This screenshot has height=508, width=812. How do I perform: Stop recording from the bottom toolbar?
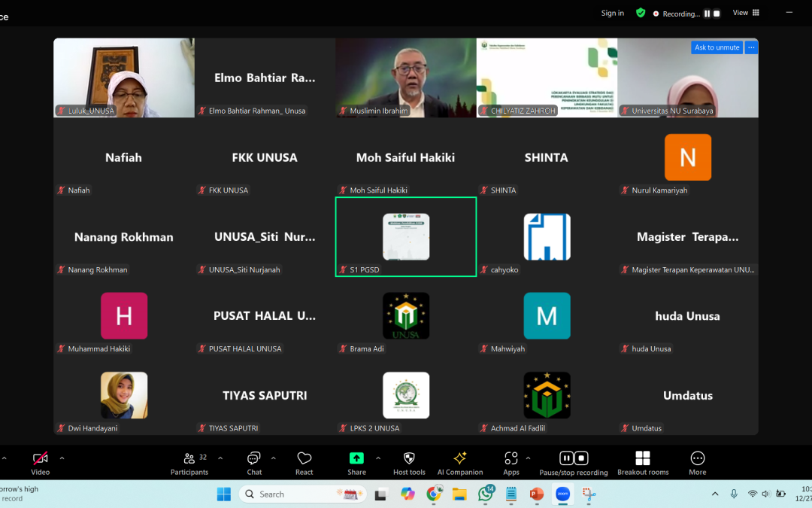(x=581, y=458)
